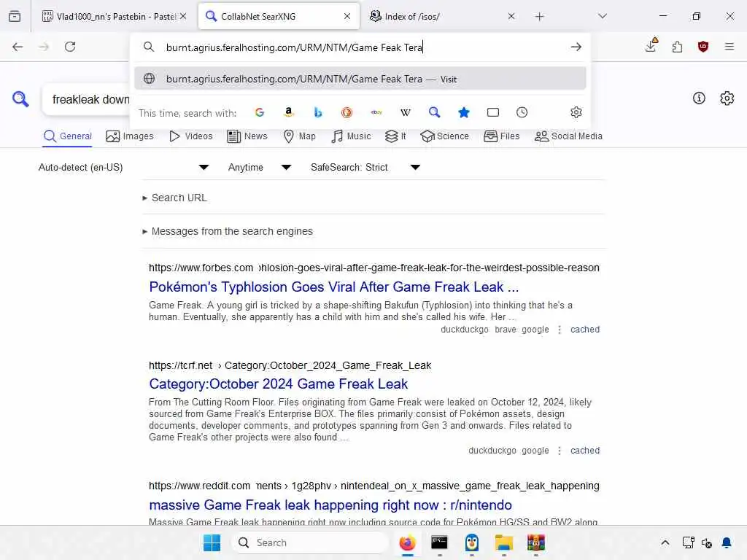Open the extensions puzzle icon

(x=677, y=47)
